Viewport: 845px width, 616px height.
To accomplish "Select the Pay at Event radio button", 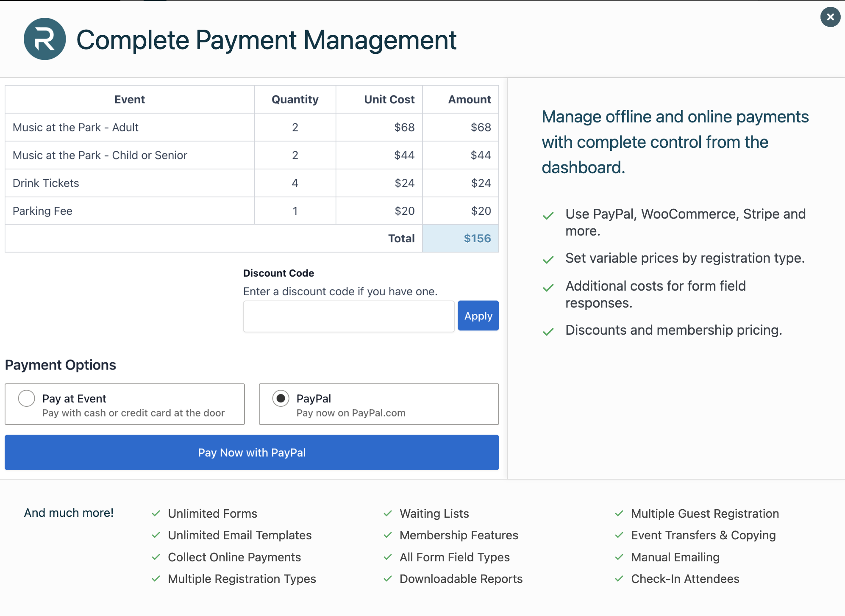I will tap(26, 398).
